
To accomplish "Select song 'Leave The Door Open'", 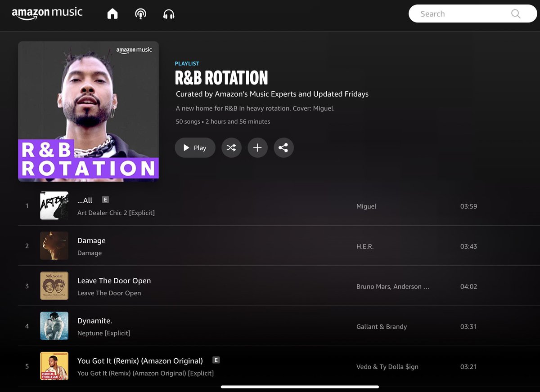I will click(114, 281).
